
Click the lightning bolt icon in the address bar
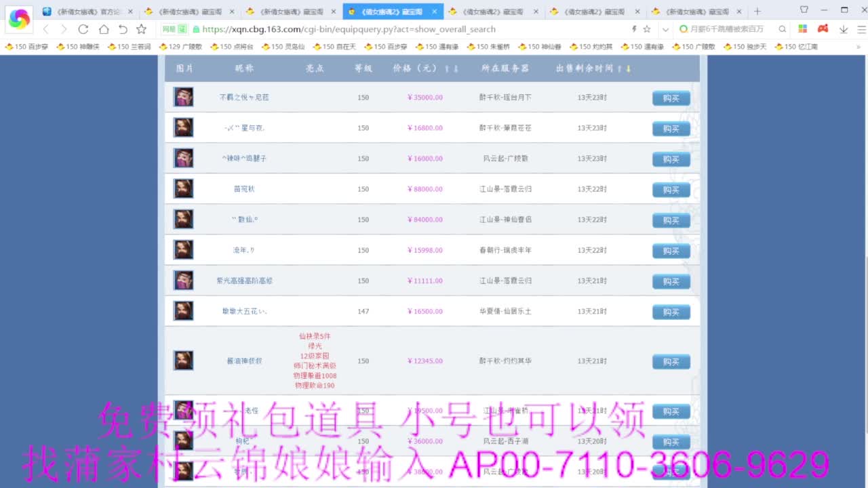coord(634,29)
